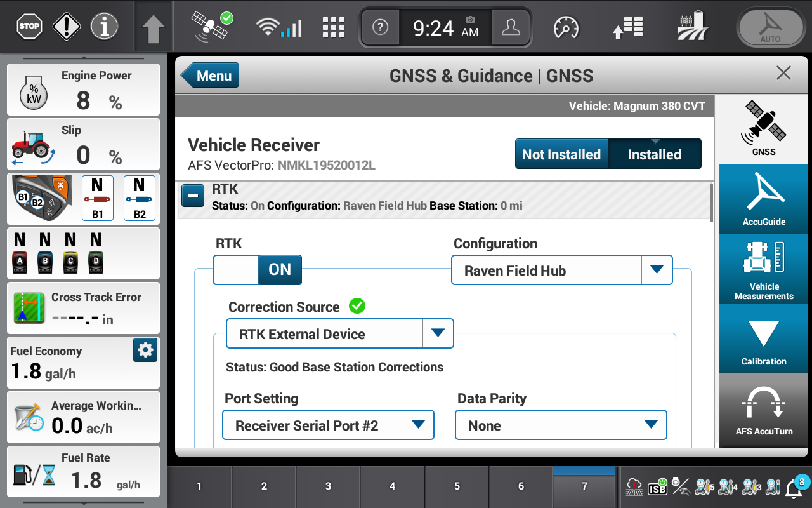Select Not Installed for Vehicle Receiver

coord(561,154)
